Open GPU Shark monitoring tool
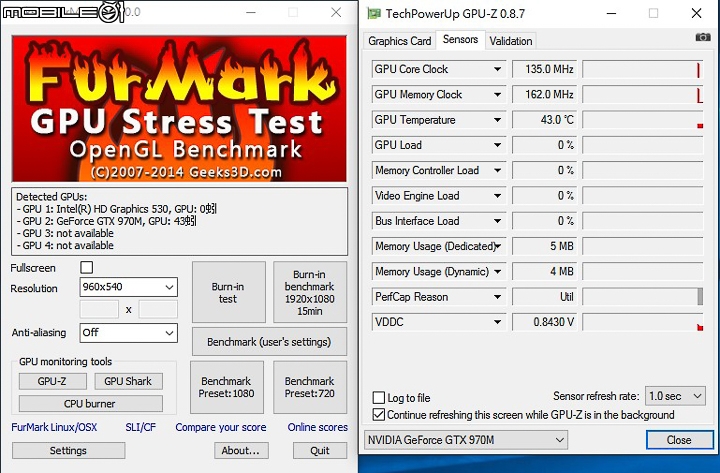Image resolution: width=720 pixels, height=473 pixels. pos(128,381)
